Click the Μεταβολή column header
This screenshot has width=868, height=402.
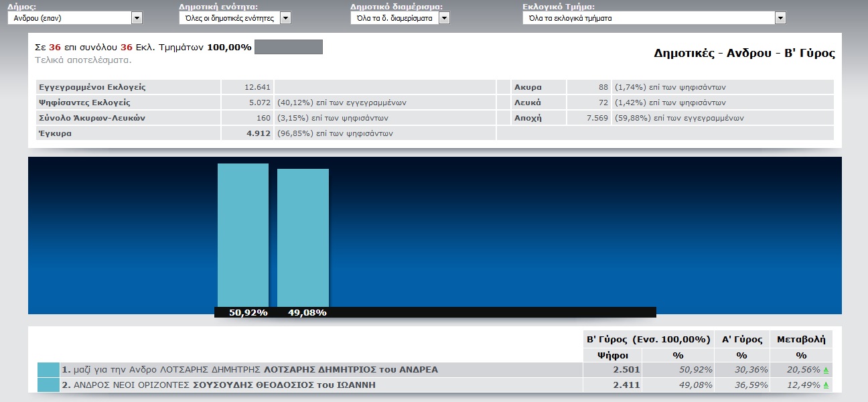point(801,339)
